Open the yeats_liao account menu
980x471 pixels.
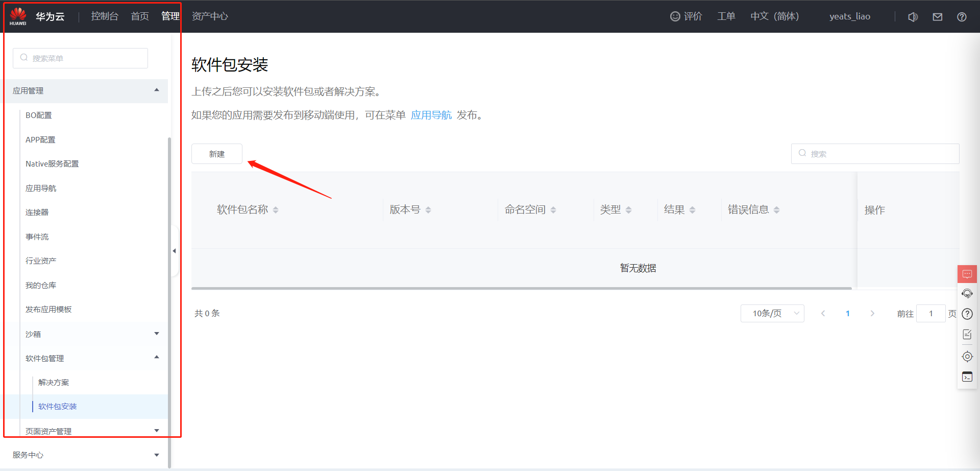(x=849, y=16)
